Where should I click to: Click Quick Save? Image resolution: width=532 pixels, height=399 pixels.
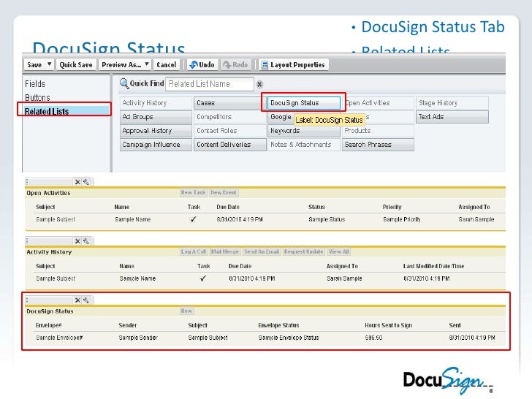click(x=76, y=64)
